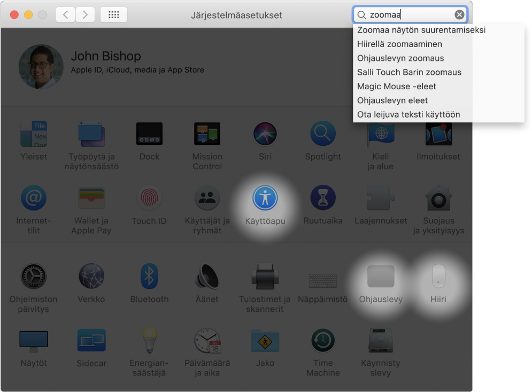
Task: Click the search magnifier icon
Action: (361, 15)
